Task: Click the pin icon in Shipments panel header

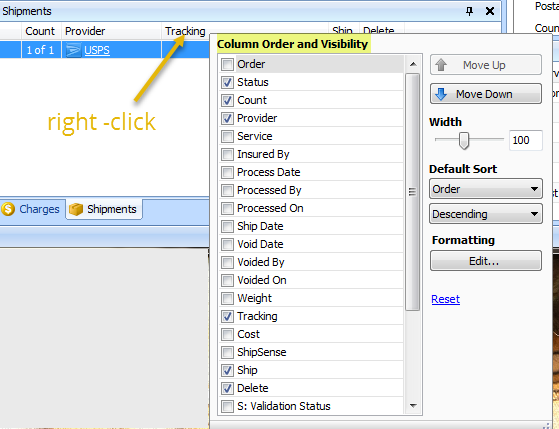Action: [470, 11]
